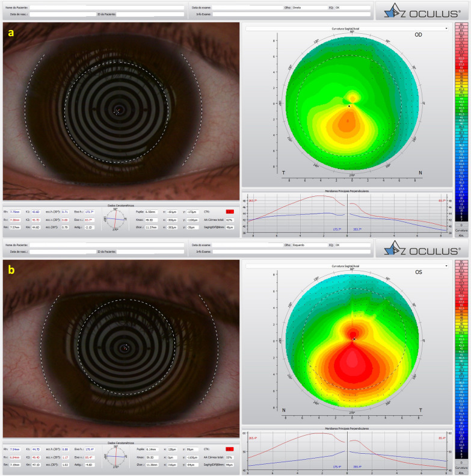
Task: Click the left eye Placido ring image
Action: pyautogui.click(x=121, y=348)
